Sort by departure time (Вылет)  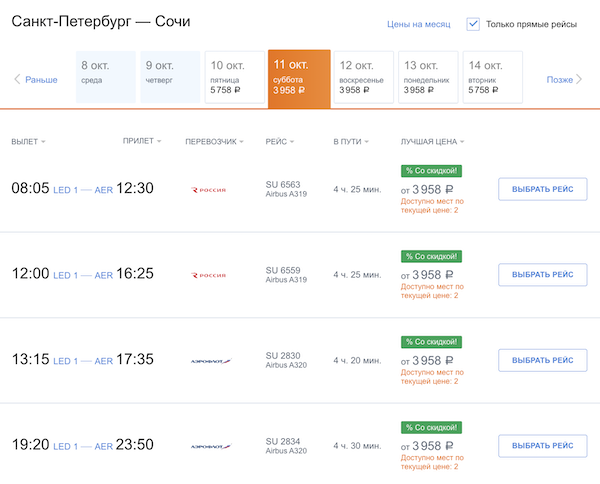(x=28, y=142)
